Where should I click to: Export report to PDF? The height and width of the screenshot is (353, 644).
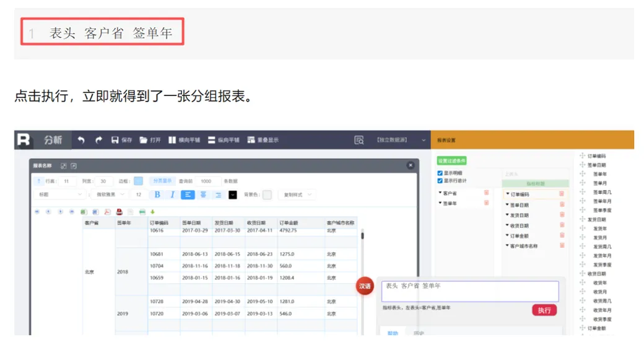coord(107,212)
